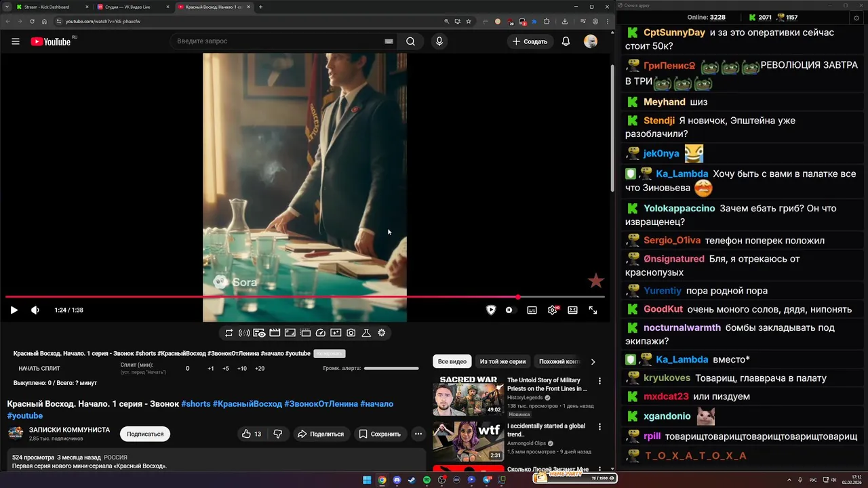Screen dimensions: 868x488
Task: Add +5 minutes to split
Action: point(226,369)
